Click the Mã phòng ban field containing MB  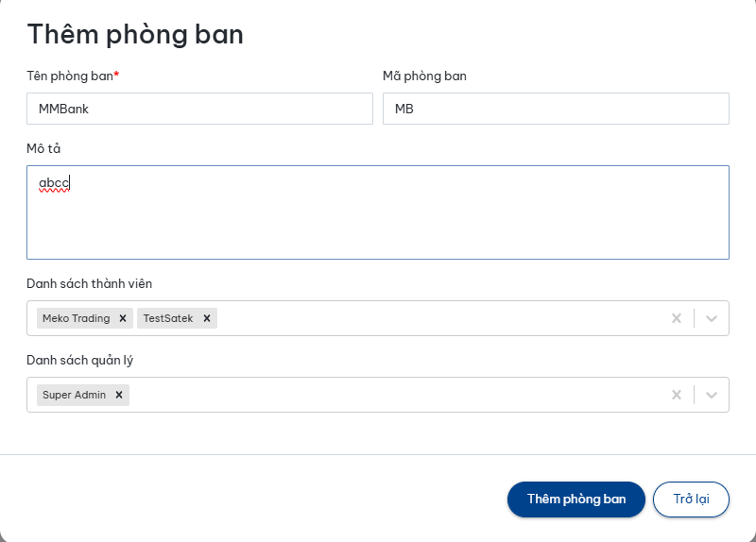556,109
